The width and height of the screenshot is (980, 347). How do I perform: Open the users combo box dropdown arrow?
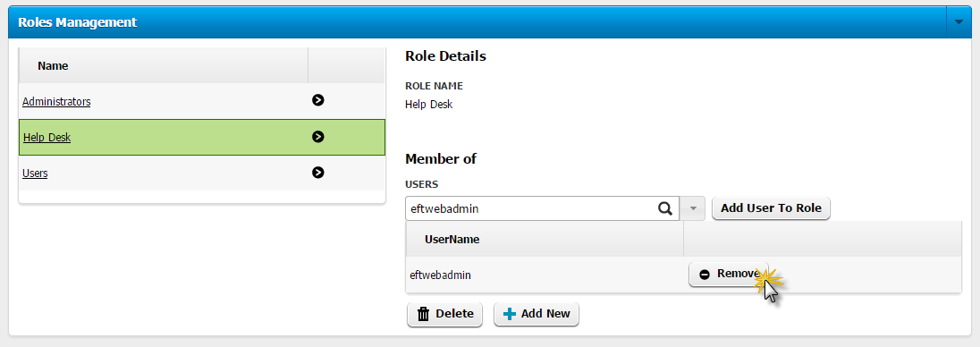point(692,208)
